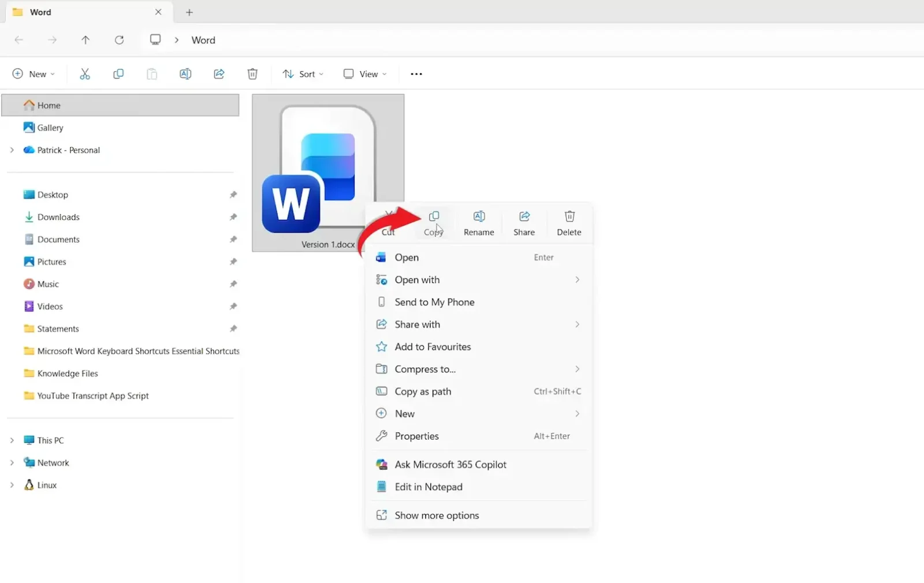
Task: Click the back navigation arrow
Action: [18, 40]
